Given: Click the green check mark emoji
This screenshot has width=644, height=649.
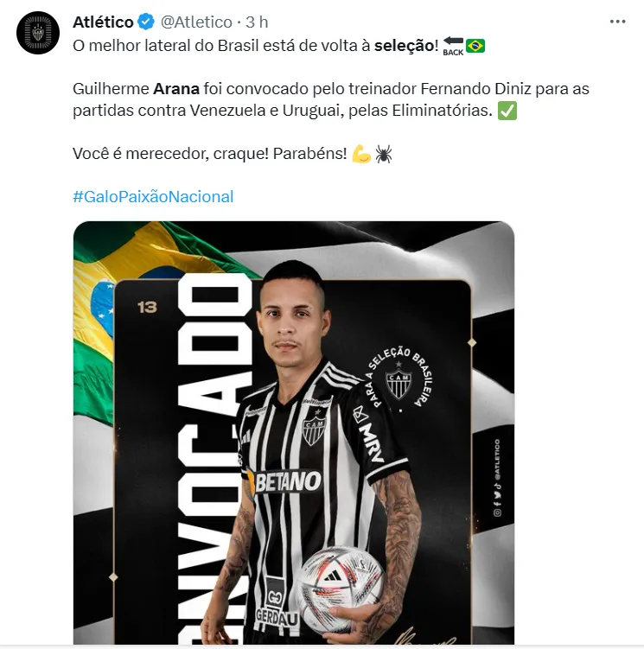Looking at the screenshot, I should (x=507, y=111).
